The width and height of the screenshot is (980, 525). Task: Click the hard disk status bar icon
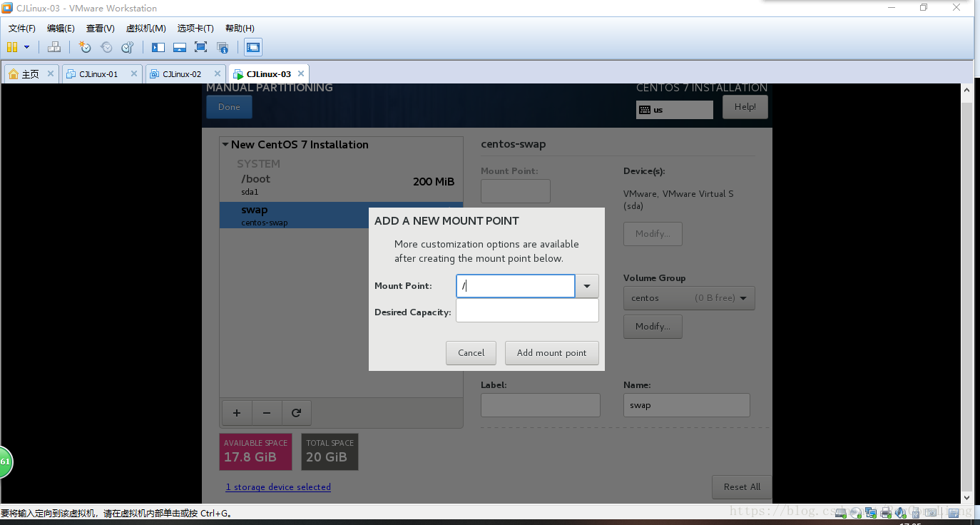coord(842,512)
